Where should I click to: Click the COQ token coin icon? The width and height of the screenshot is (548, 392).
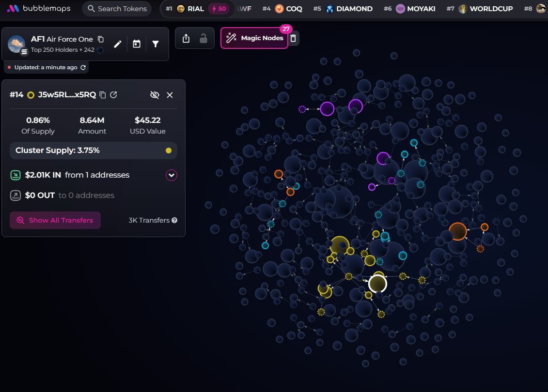click(x=279, y=9)
